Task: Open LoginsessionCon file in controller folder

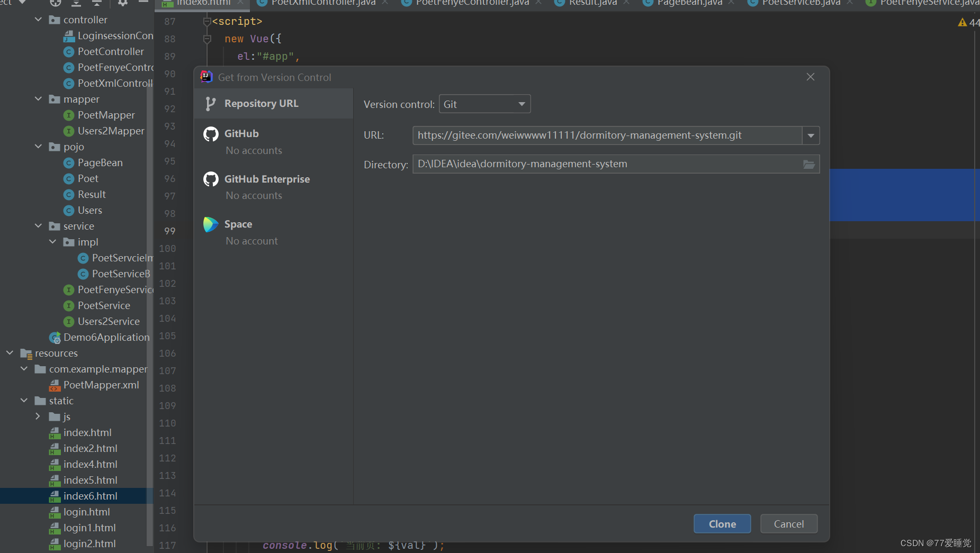Action: [x=109, y=35]
